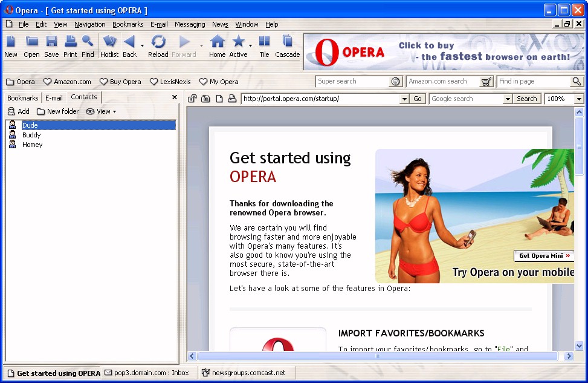Click the Opera banner advertisement
588x383 pixels.
(x=444, y=52)
